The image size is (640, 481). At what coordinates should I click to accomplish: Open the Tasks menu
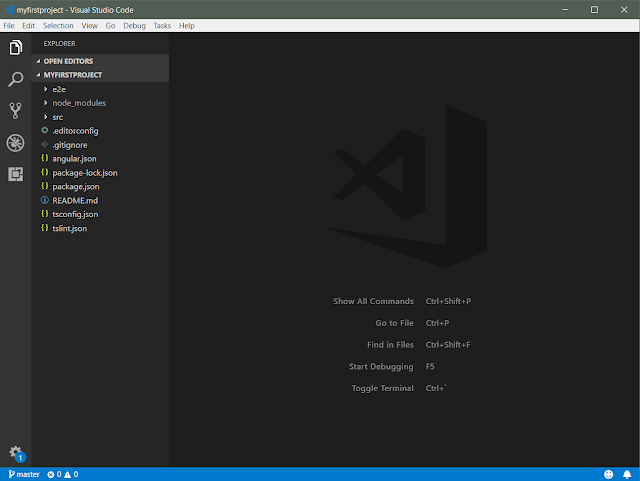point(162,26)
